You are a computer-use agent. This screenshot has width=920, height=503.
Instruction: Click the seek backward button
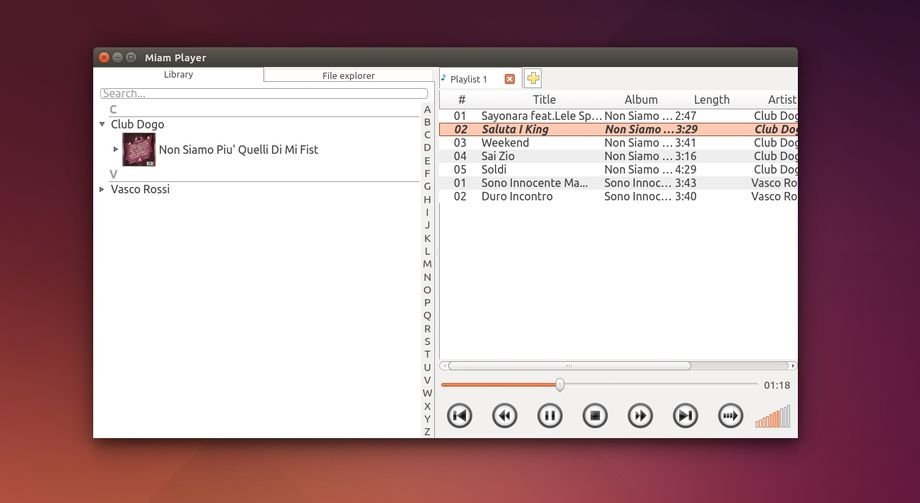point(505,416)
